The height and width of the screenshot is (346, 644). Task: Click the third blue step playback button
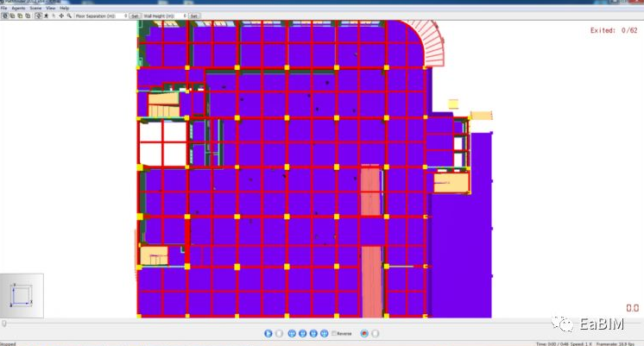pyautogui.click(x=313, y=334)
